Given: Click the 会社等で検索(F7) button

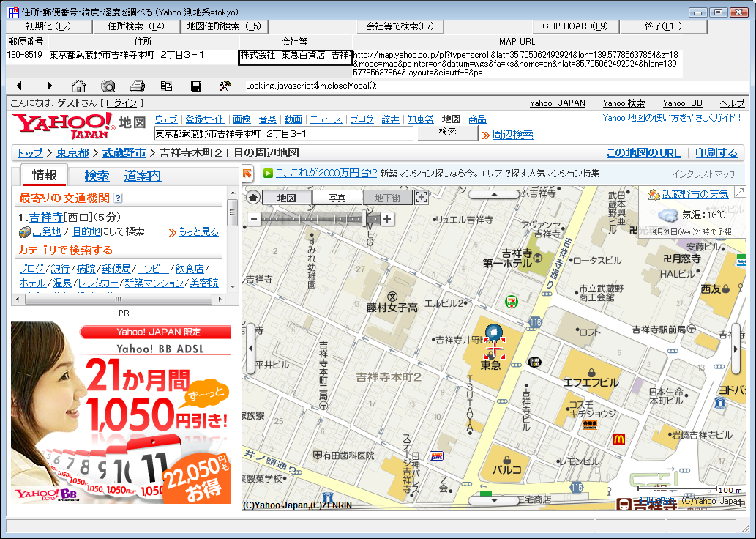Looking at the screenshot, I should [x=400, y=26].
